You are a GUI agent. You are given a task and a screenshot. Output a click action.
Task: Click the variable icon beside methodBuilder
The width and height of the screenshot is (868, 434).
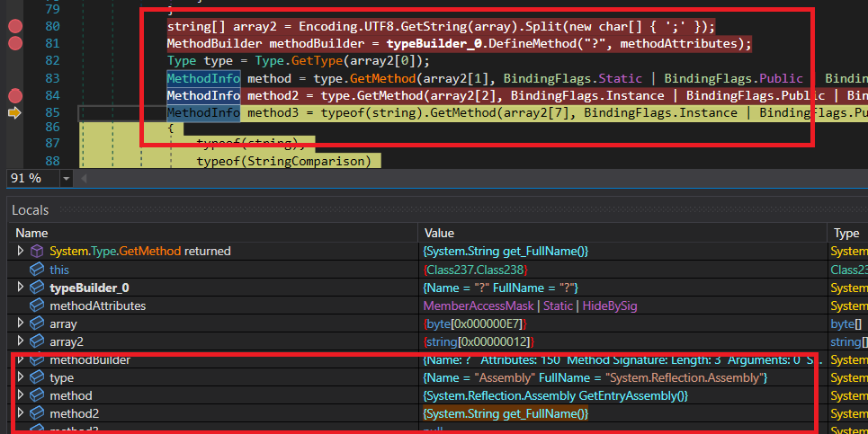37,360
